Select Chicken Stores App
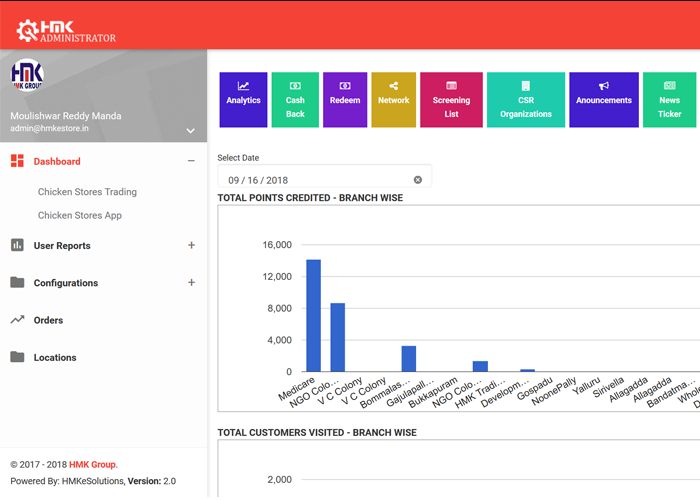The image size is (700, 500). click(80, 215)
